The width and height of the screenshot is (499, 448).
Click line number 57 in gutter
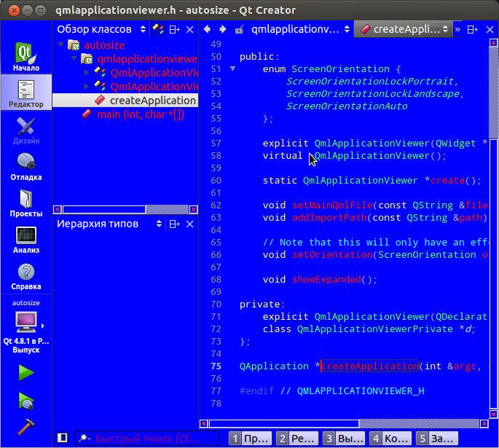(216, 144)
